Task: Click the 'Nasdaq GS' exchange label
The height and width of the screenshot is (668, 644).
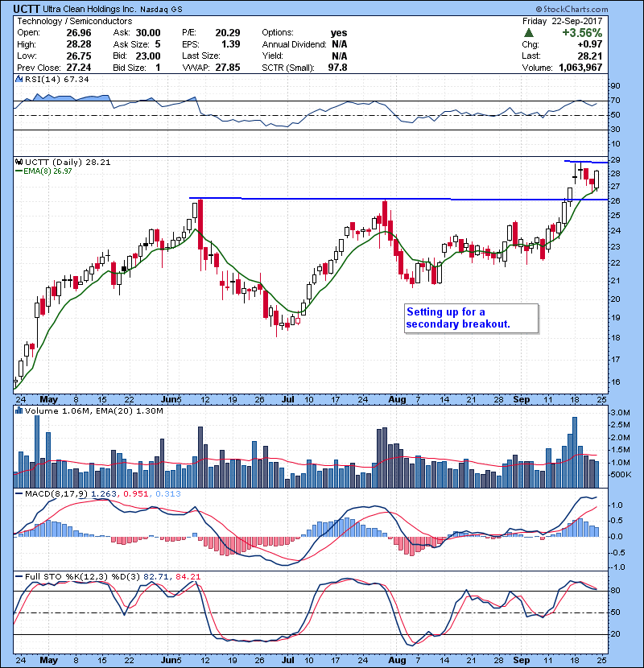Action: pos(161,10)
